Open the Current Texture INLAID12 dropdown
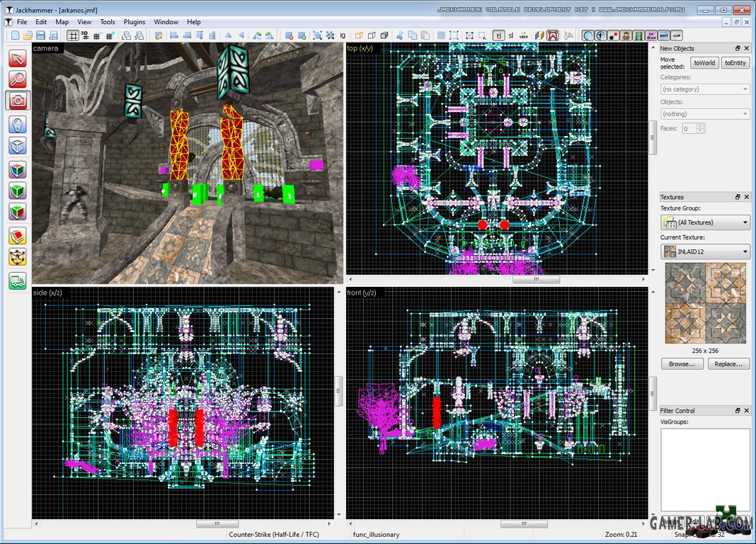 click(x=704, y=251)
